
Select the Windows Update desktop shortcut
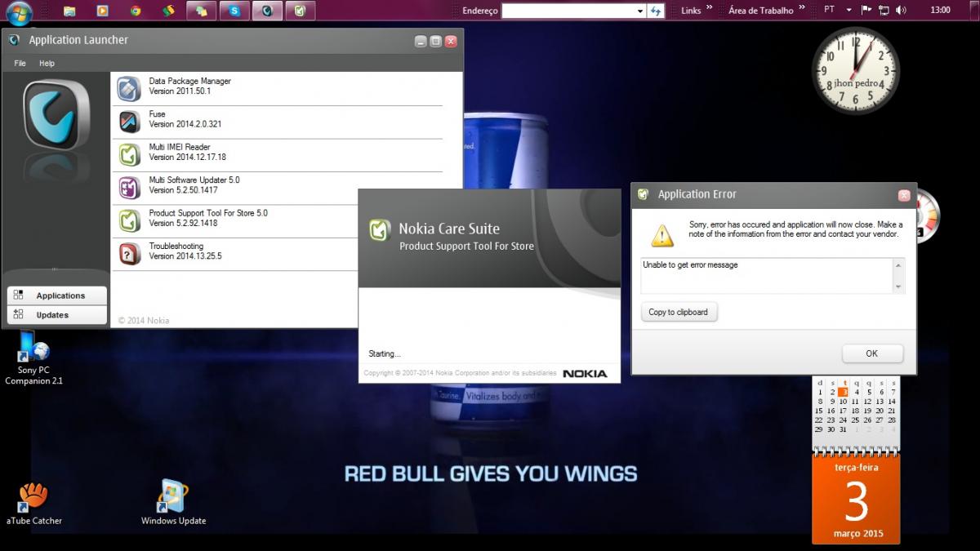173,503
